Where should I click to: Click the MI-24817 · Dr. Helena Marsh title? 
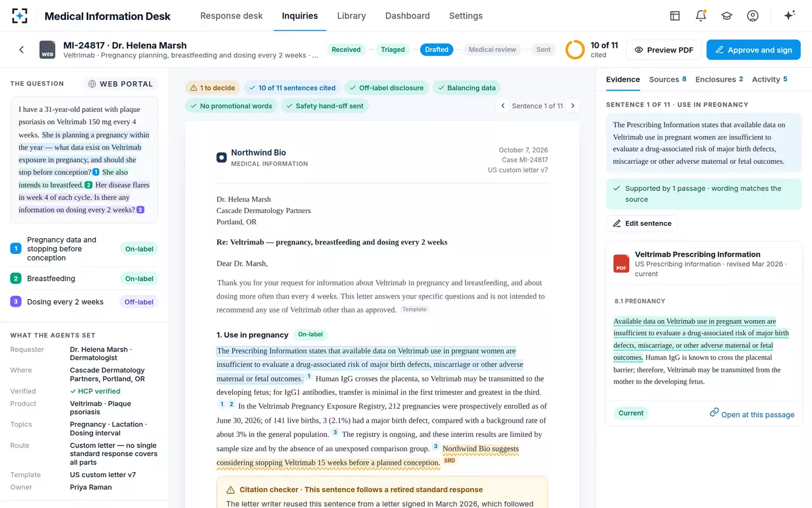[x=125, y=45]
